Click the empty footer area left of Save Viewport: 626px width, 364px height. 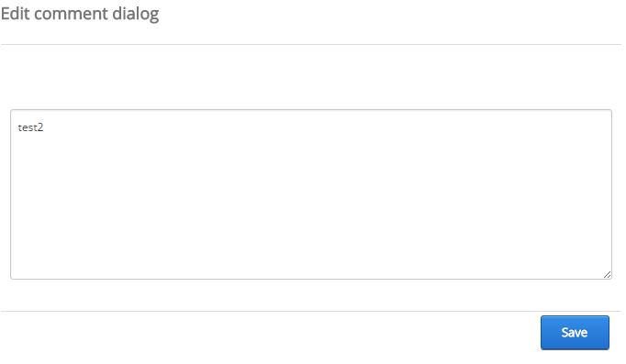[x=270, y=333]
